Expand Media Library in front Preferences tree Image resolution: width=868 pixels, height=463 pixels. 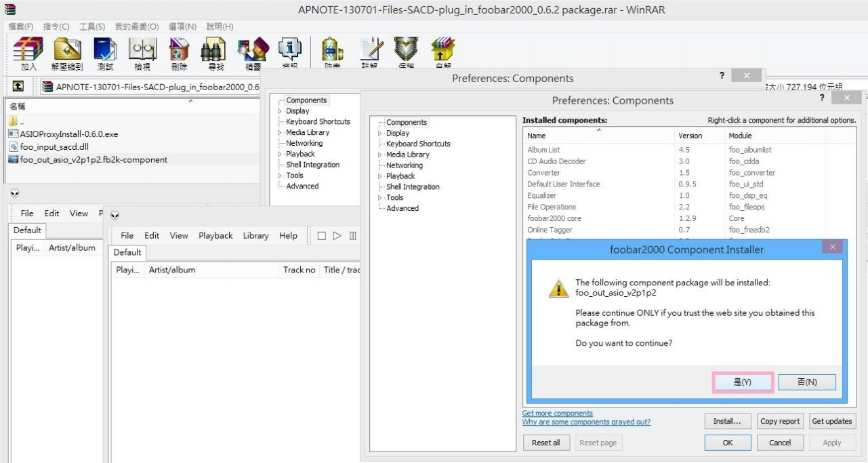pos(380,155)
